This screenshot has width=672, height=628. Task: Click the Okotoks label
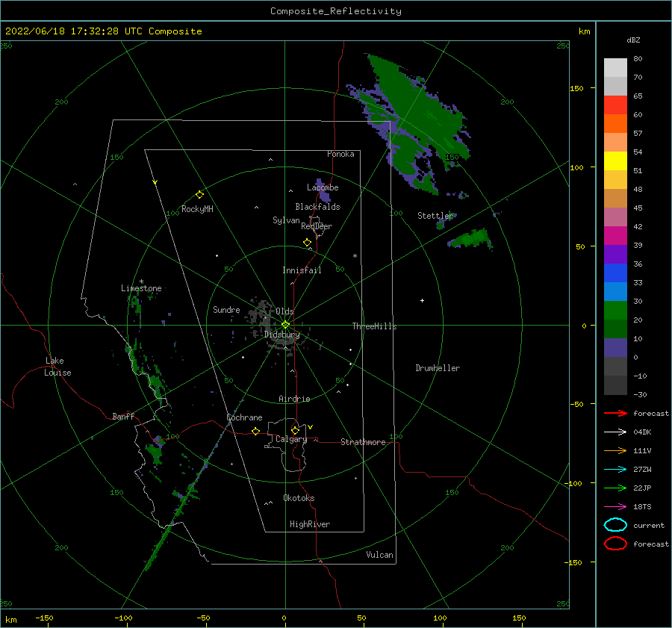299,498
